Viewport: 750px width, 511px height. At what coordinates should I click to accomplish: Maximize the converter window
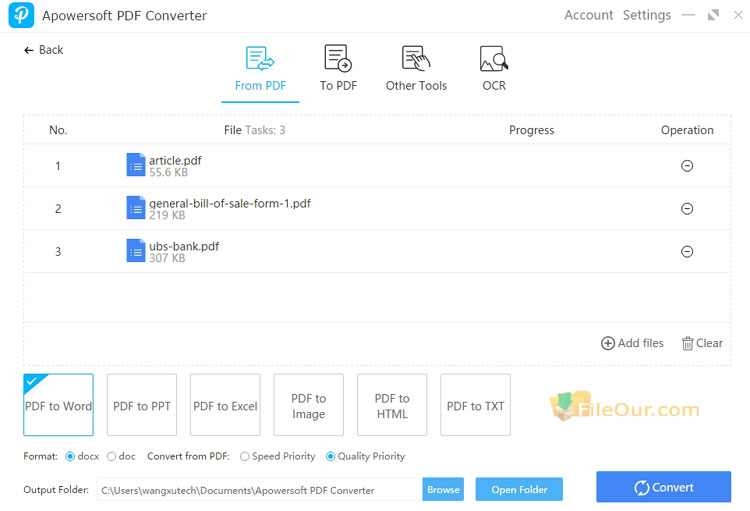point(713,15)
